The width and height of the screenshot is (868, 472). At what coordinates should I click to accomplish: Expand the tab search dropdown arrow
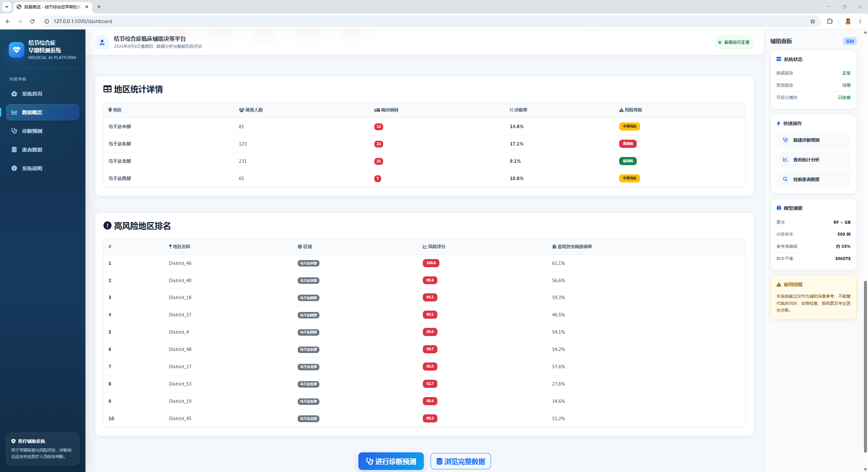click(x=7, y=7)
